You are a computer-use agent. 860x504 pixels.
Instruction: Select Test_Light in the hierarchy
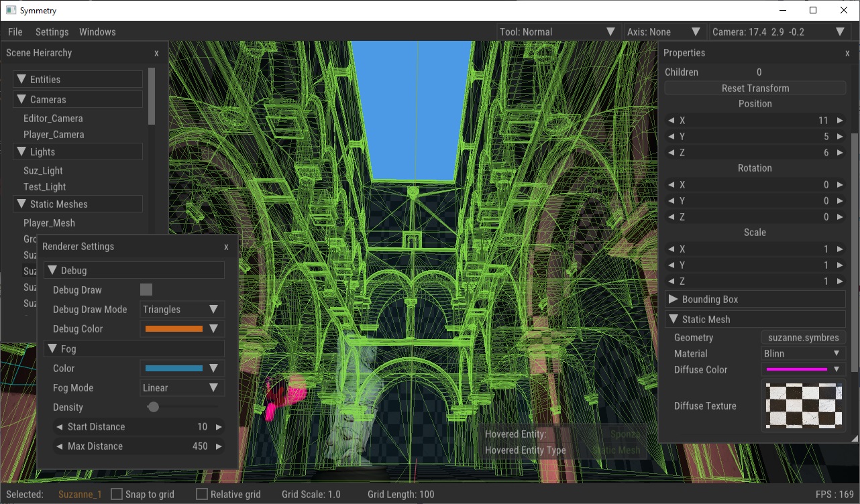pyautogui.click(x=44, y=186)
